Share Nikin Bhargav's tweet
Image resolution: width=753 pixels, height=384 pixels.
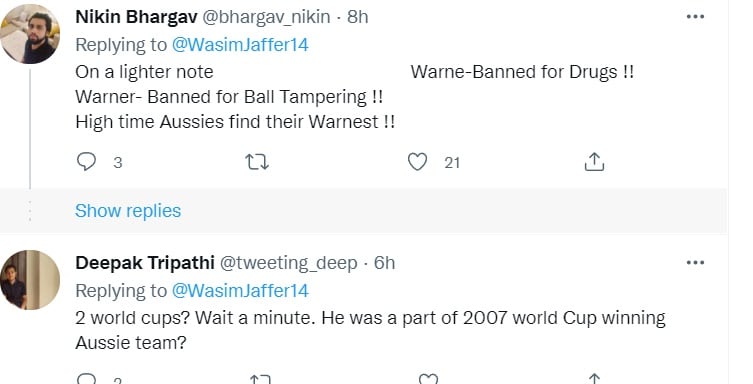[x=594, y=162]
